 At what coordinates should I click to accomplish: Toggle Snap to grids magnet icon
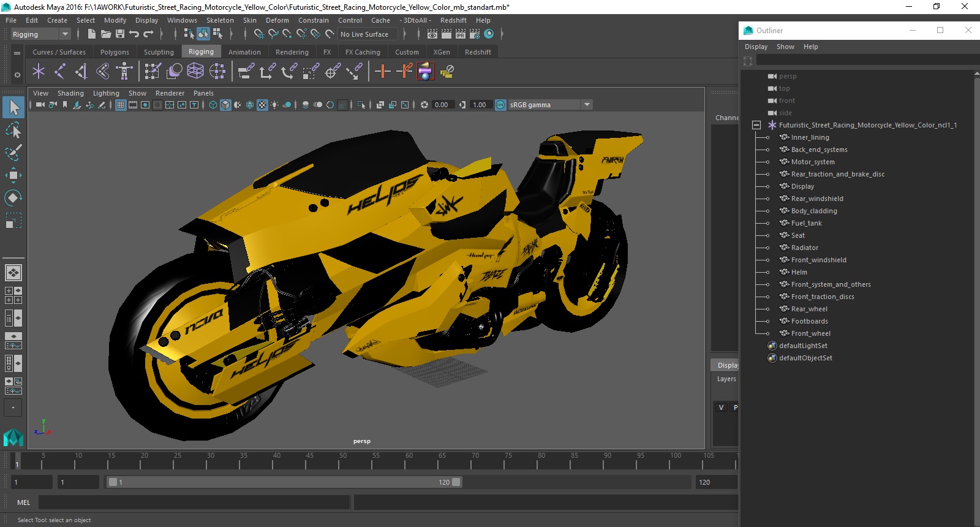(x=259, y=34)
